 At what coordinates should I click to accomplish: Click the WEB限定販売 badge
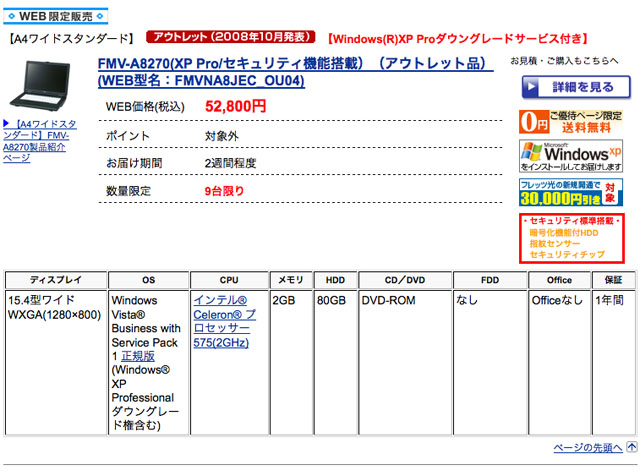56,16
